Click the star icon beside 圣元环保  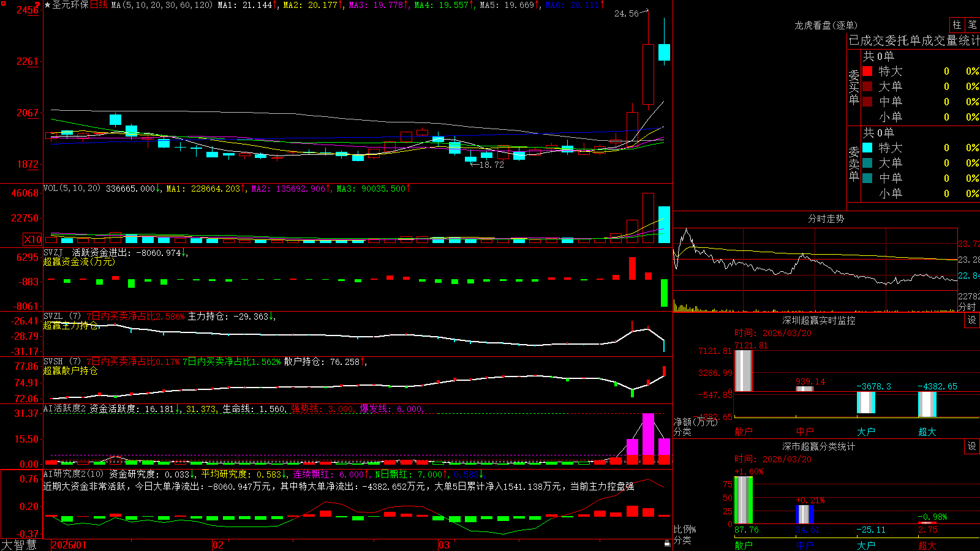point(47,5)
